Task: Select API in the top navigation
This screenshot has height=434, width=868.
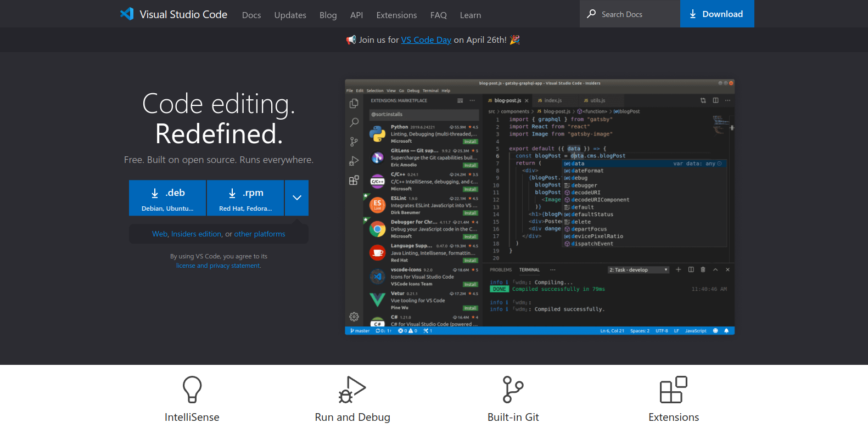Action: coord(357,15)
